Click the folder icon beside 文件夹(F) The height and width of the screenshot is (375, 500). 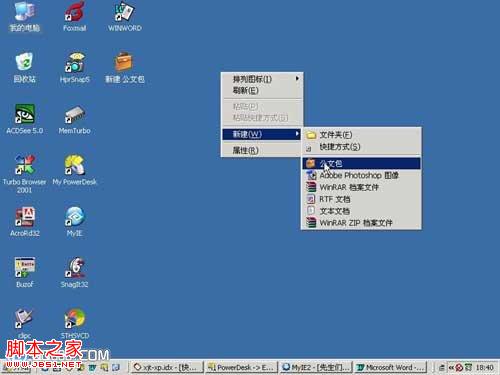pyautogui.click(x=311, y=135)
